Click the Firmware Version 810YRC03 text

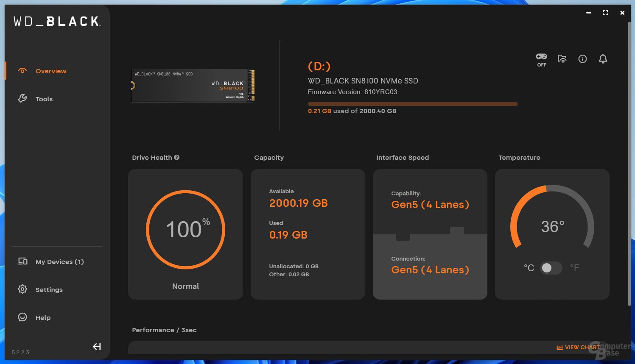click(352, 92)
